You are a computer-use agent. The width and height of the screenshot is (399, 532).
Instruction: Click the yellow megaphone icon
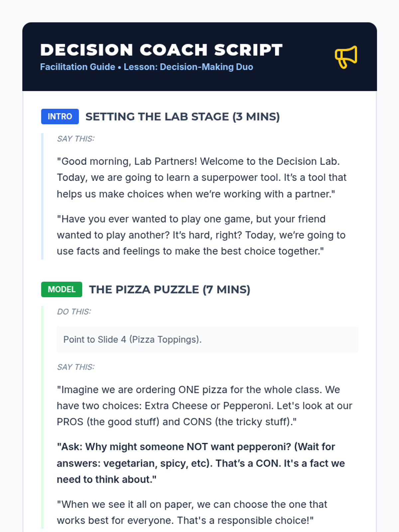click(346, 57)
